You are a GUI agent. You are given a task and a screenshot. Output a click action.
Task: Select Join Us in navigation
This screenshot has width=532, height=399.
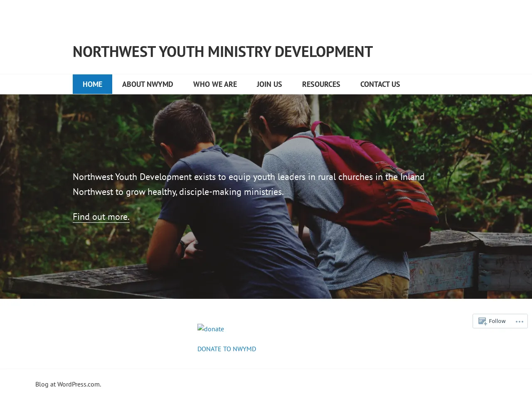click(269, 84)
